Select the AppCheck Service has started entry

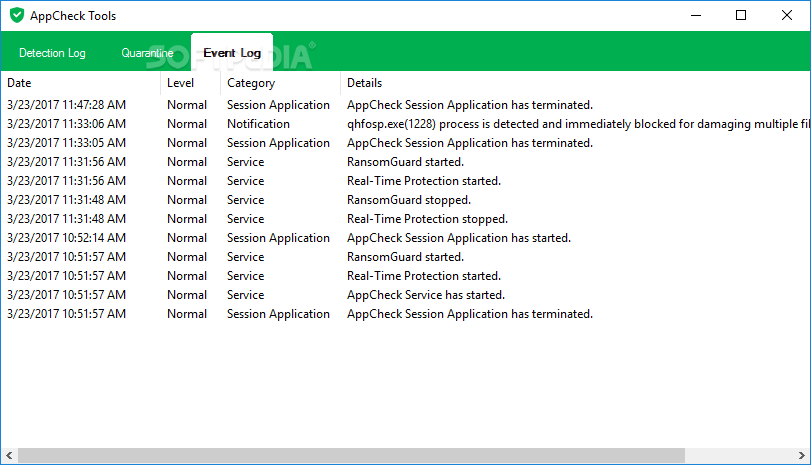coord(406,295)
